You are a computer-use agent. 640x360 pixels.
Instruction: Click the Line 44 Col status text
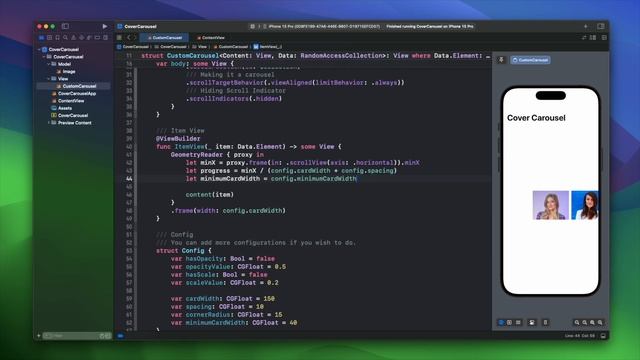tap(580, 336)
